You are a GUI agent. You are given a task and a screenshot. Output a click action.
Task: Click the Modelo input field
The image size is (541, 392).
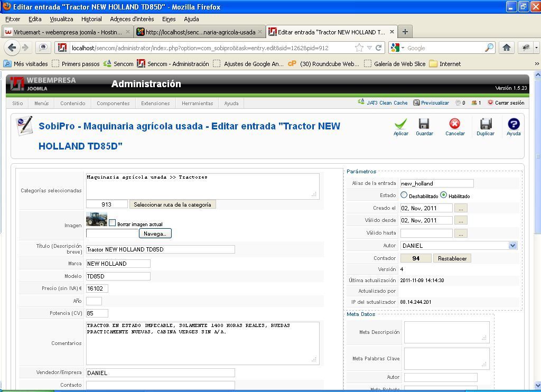click(x=118, y=276)
